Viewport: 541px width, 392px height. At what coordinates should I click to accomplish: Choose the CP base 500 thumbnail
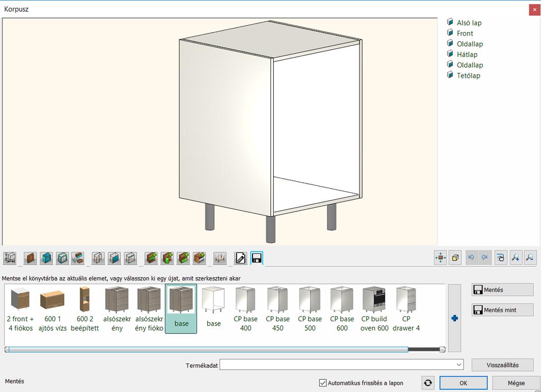310,309
